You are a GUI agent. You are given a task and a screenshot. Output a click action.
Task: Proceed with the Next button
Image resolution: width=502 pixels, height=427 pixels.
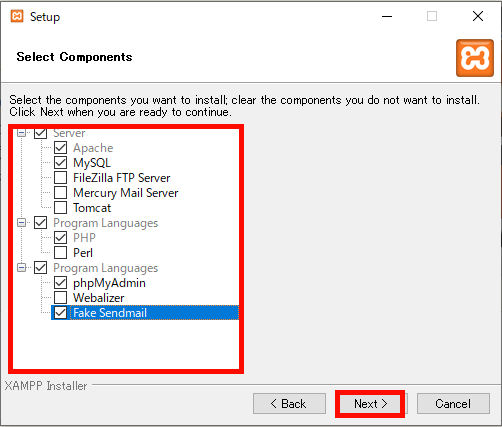pyautogui.click(x=370, y=404)
